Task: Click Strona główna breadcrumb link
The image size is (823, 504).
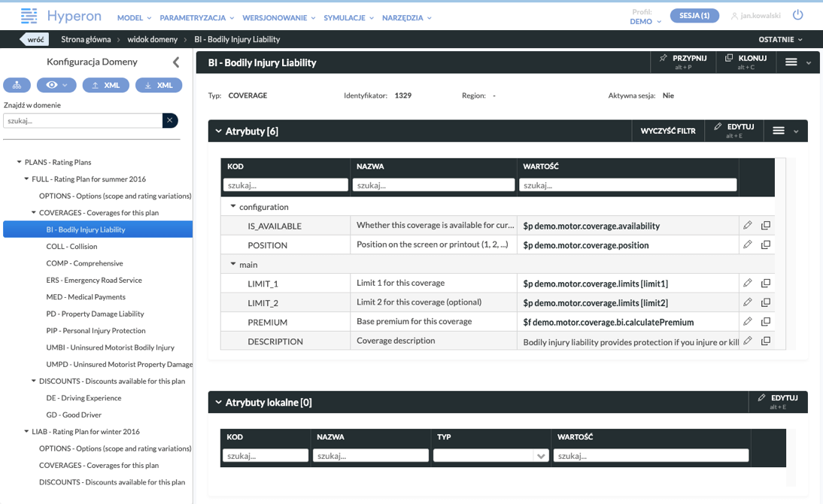Action: 86,39
